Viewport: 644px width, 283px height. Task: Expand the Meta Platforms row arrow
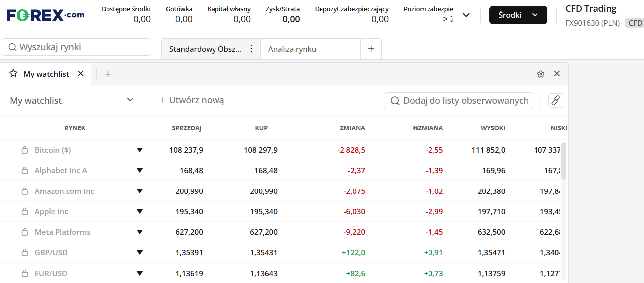tap(140, 232)
